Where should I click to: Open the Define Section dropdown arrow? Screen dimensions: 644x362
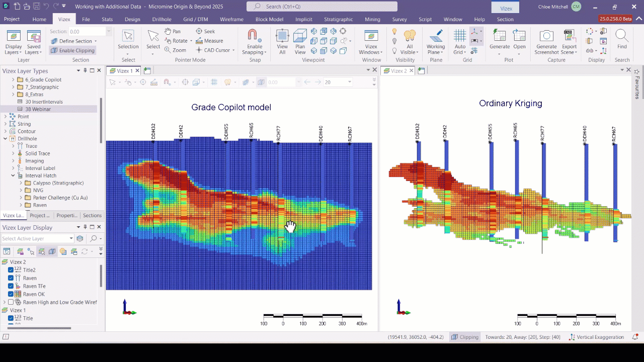[96, 41]
